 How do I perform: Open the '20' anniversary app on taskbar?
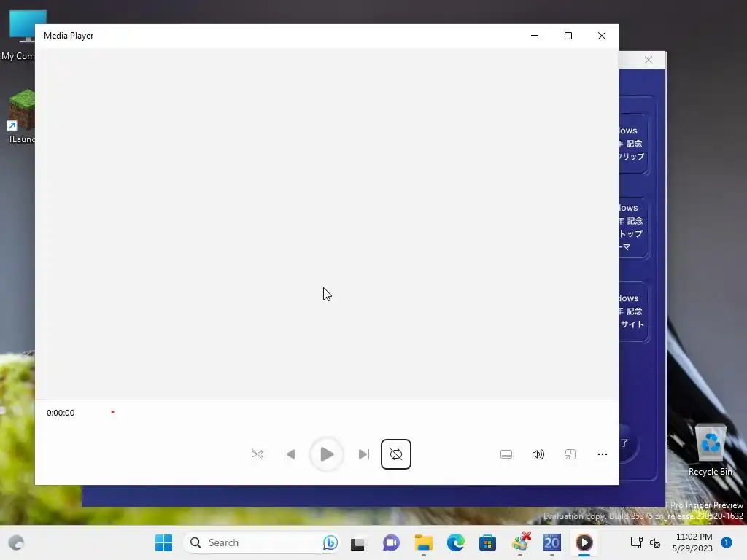[x=552, y=542]
